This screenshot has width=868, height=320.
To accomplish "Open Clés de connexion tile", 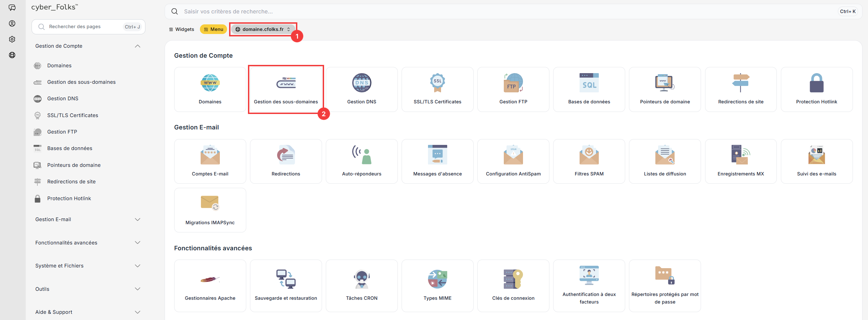I will tap(513, 286).
